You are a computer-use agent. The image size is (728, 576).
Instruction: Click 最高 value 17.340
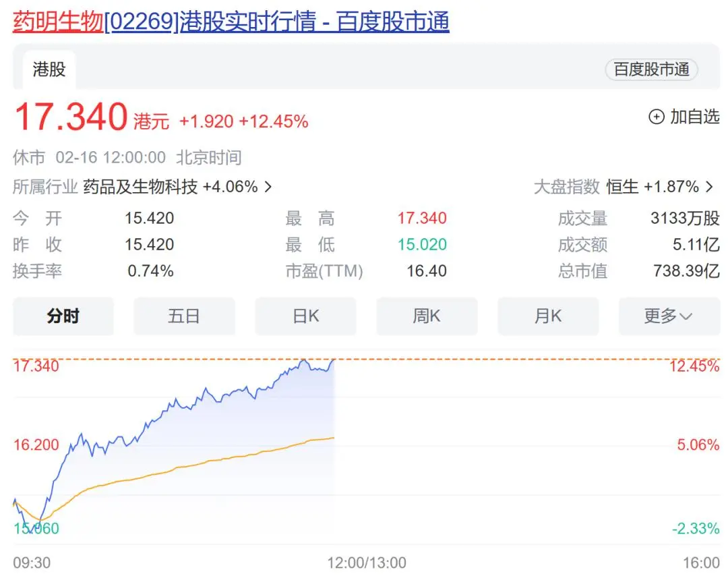421,218
